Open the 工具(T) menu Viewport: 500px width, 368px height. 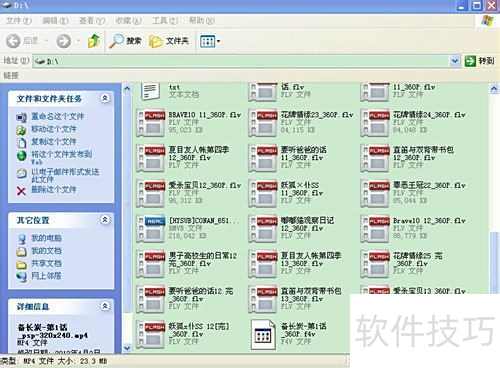(165, 21)
